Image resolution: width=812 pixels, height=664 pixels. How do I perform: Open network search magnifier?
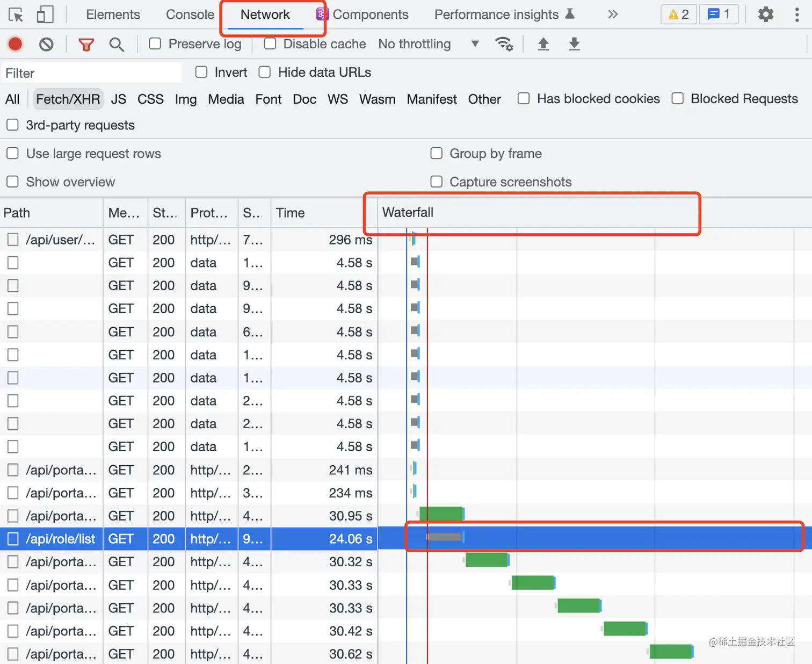(117, 44)
